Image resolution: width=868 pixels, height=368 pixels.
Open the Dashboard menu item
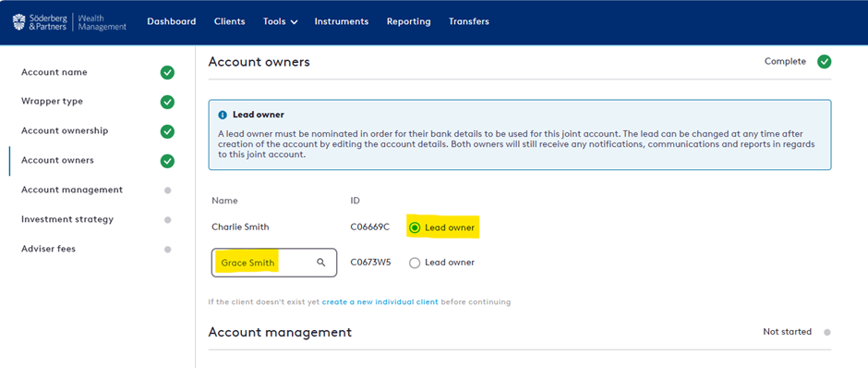[x=172, y=21]
